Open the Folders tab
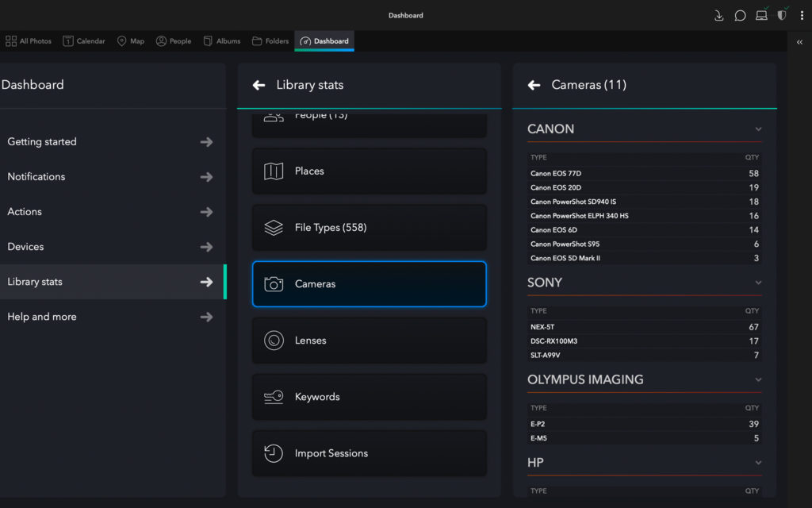Image resolution: width=812 pixels, height=508 pixels. pos(270,41)
